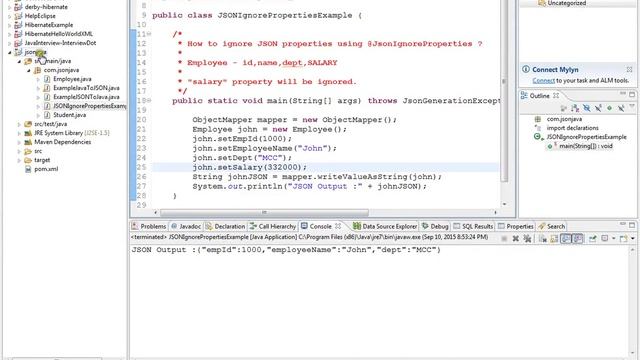The height and width of the screenshot is (360, 640).
Task: Minimize the Outline view
Action: (623, 93)
